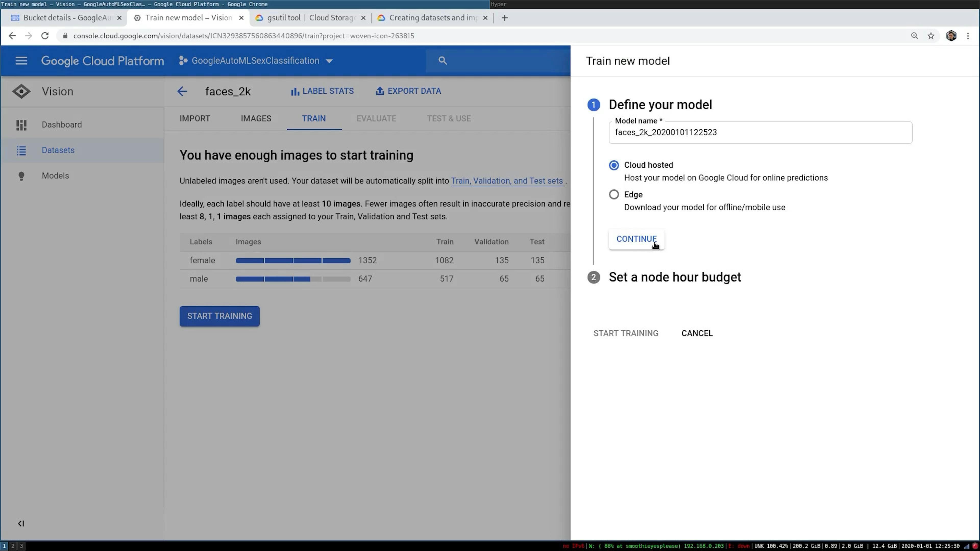The image size is (980, 551).
Task: Select the male label row text
Action: click(x=199, y=279)
